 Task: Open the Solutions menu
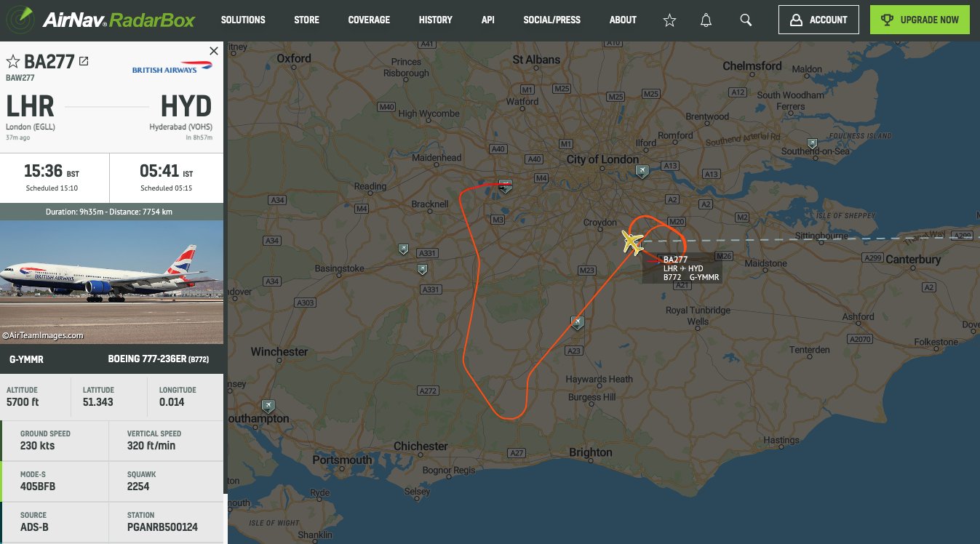point(243,20)
